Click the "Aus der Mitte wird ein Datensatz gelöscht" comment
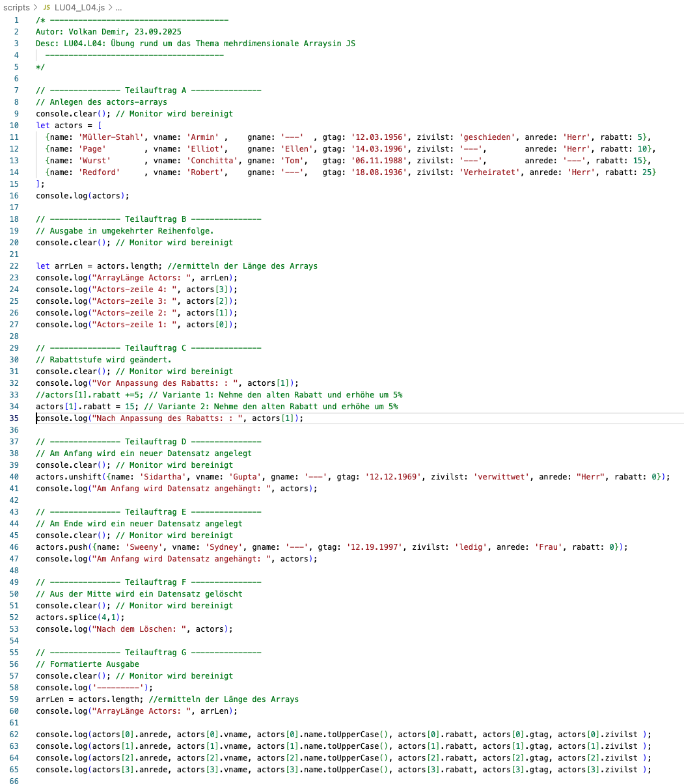The image size is (684, 784). tap(139, 594)
